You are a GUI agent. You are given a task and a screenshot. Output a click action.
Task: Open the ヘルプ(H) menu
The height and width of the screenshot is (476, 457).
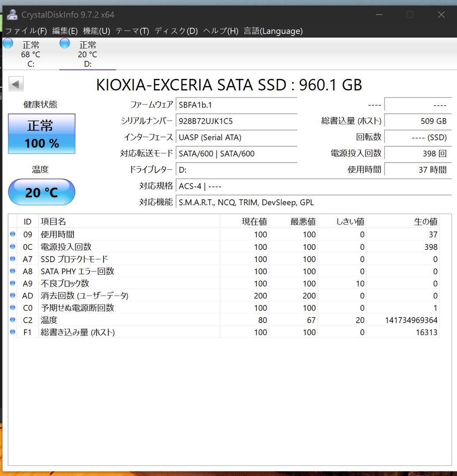pyautogui.click(x=221, y=31)
